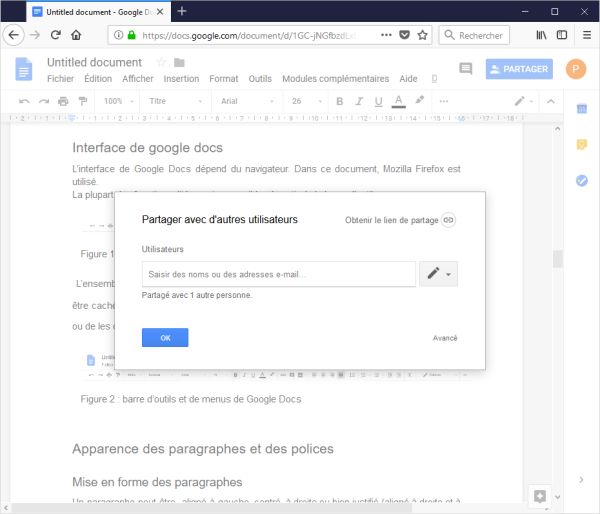Save the page to Pocket
The height and width of the screenshot is (514, 600).
pos(404,35)
